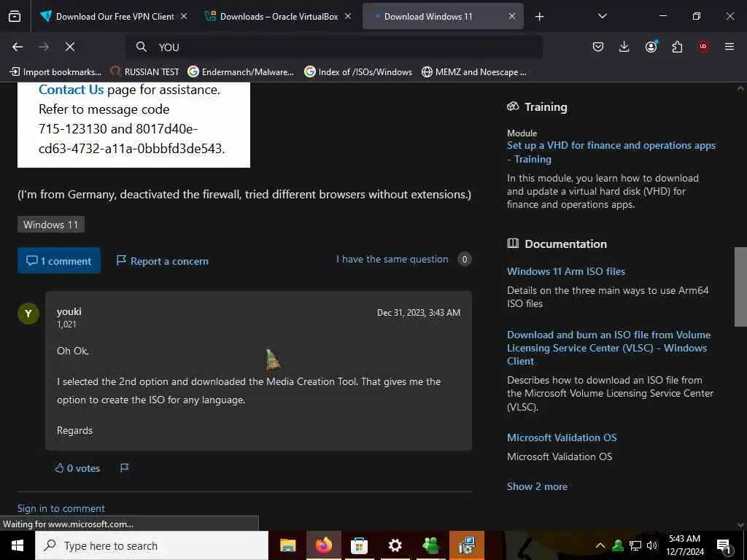This screenshot has width=747, height=560.
Task: Select Firefox in the taskbar
Action: (323, 545)
